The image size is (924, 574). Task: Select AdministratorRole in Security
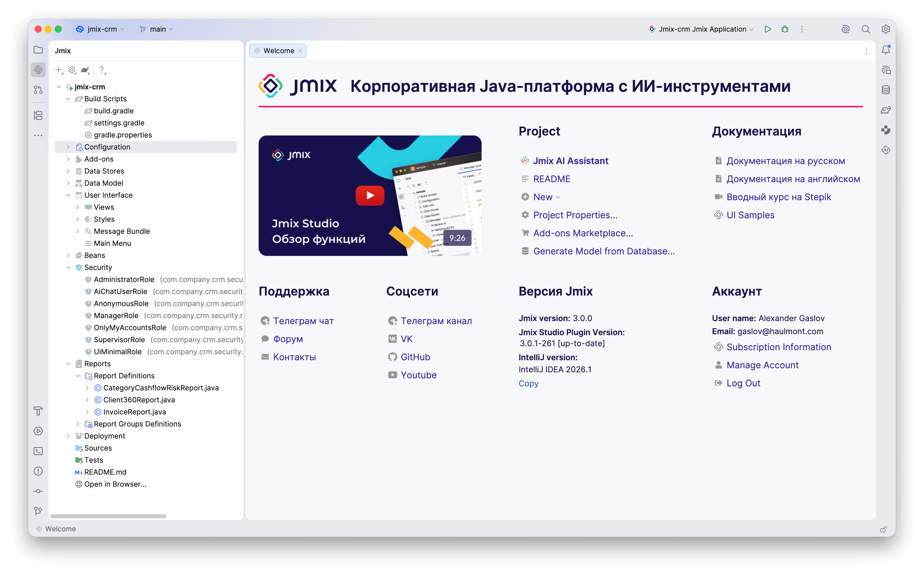(124, 279)
